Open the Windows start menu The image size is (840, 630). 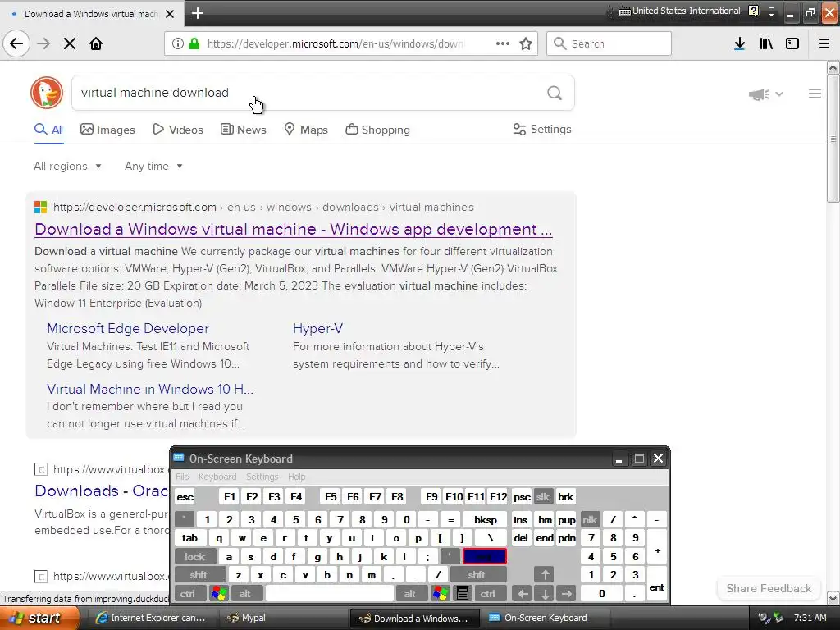(39, 618)
